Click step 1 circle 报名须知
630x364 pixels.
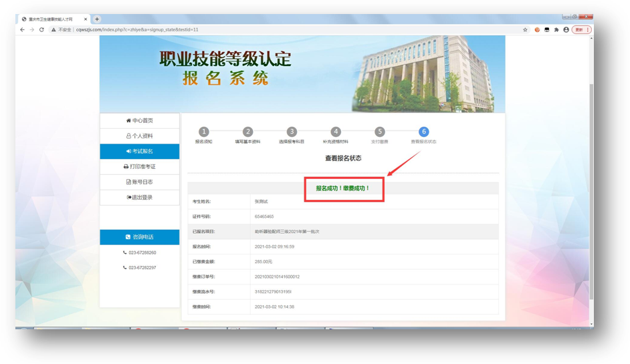coord(204,132)
